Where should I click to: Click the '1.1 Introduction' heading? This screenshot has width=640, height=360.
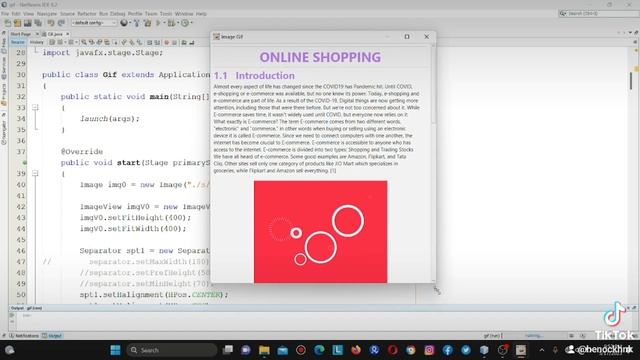(254, 76)
